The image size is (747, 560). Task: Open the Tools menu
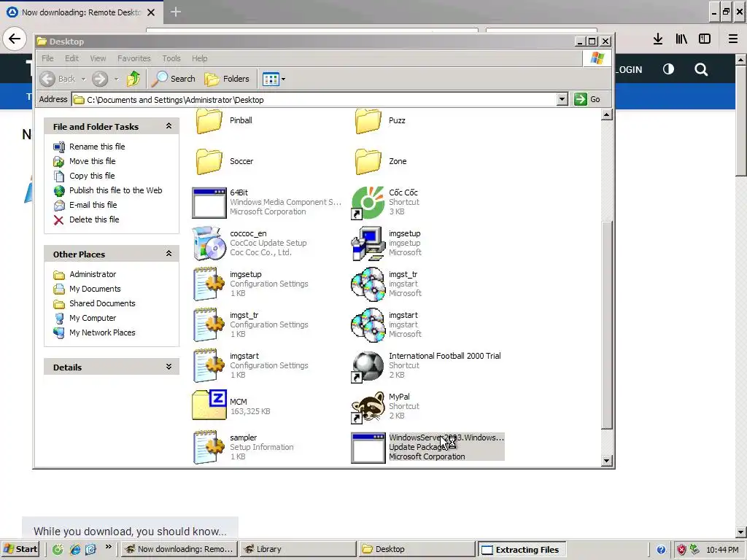click(x=171, y=58)
